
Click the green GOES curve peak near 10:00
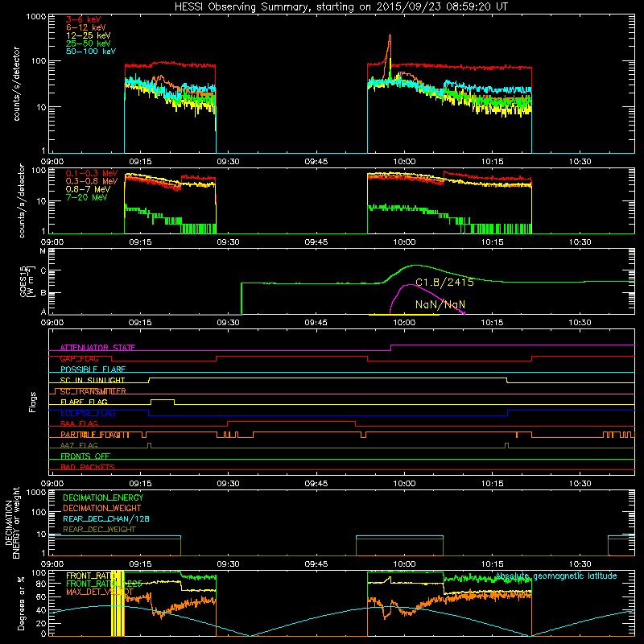[415, 266]
